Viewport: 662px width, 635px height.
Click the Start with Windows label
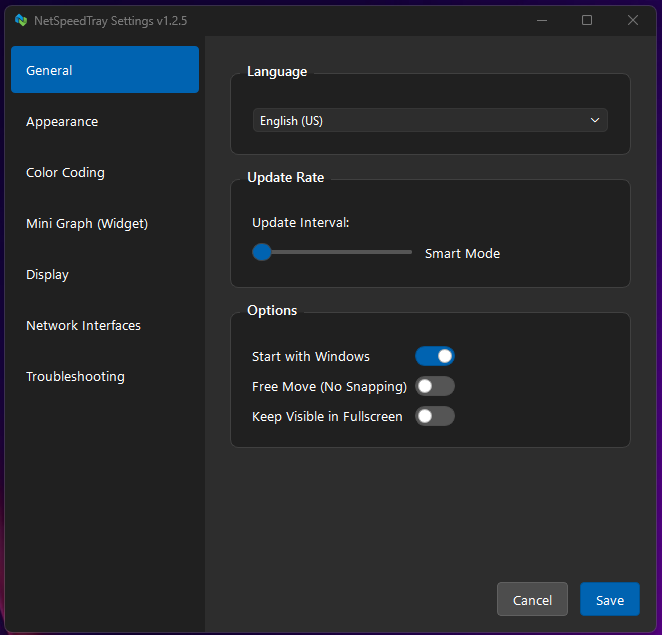[311, 356]
